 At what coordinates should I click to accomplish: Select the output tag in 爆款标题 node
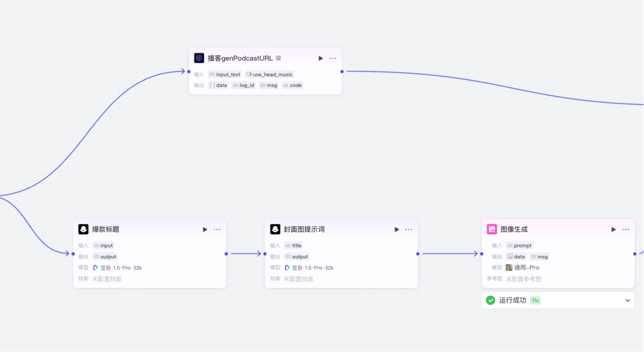pos(105,257)
